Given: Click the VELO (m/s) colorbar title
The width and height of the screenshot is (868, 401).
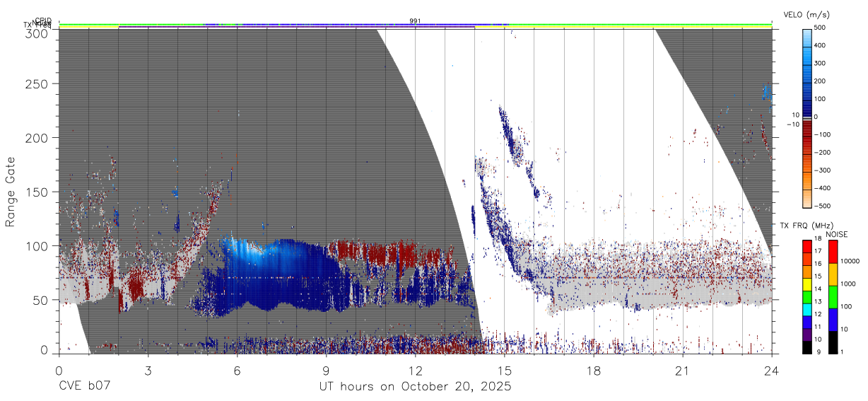Looking at the screenshot, I should pyautogui.click(x=808, y=14).
